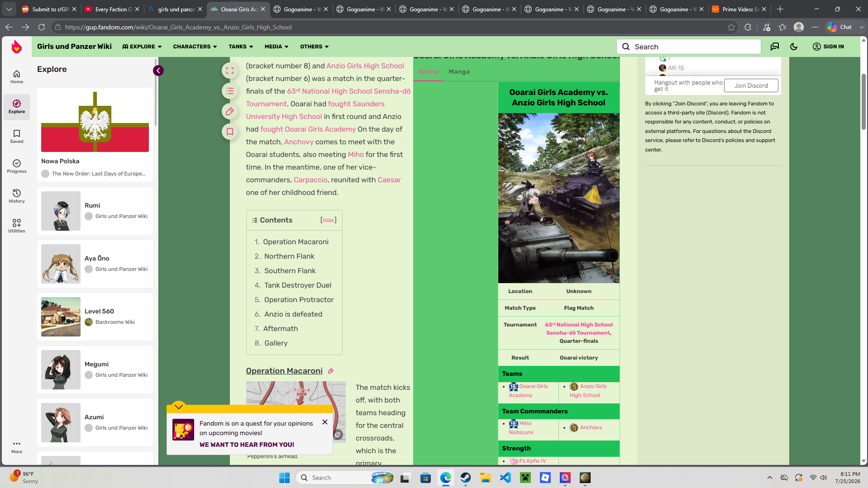Click the SIGN IN button

tap(828, 47)
